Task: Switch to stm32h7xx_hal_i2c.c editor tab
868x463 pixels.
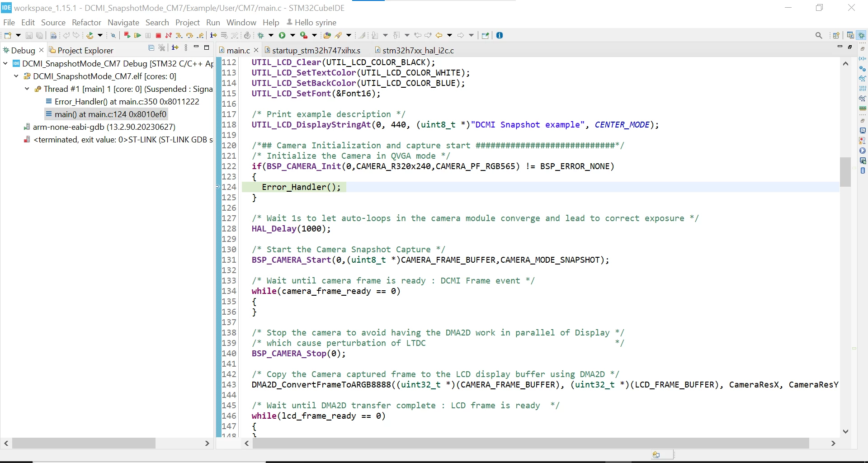Action: [x=415, y=50]
